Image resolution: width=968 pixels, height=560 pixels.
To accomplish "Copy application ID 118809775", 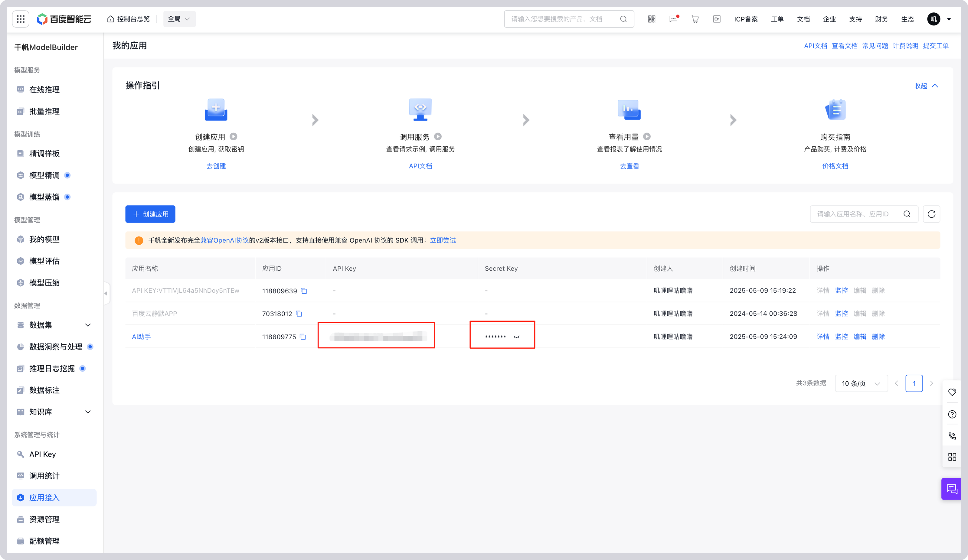I will [303, 337].
